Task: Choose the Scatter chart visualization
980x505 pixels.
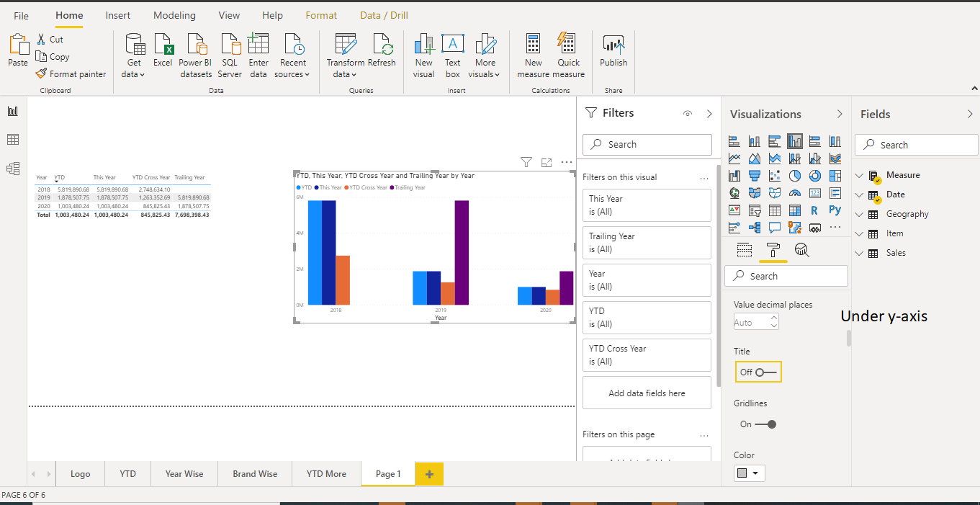Action: point(775,176)
